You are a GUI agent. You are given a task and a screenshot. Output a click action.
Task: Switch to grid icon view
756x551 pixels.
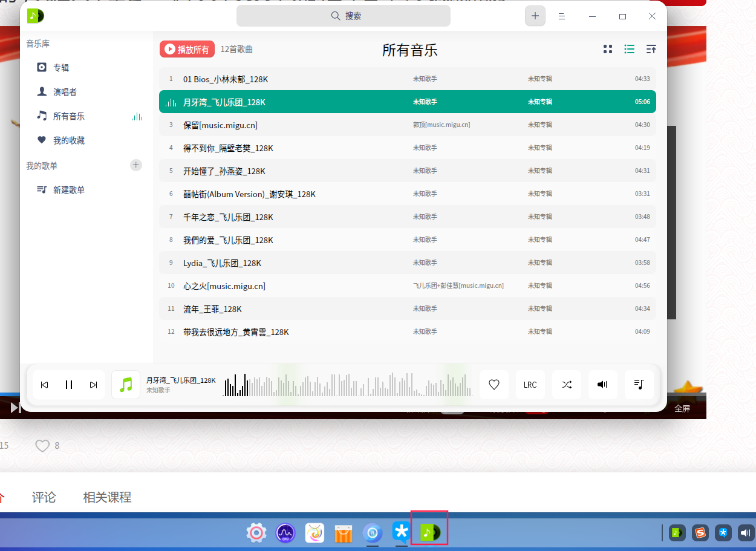click(x=608, y=49)
